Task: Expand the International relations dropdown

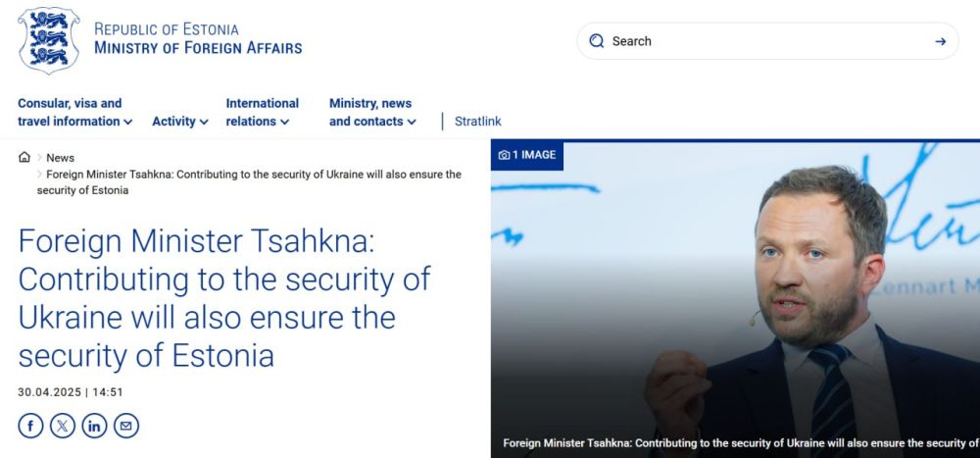Action: point(262,112)
